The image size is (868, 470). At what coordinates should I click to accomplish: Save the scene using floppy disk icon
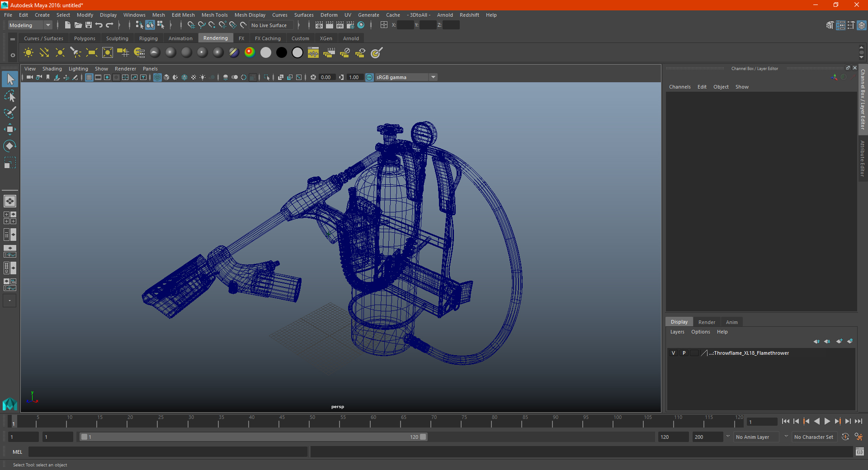point(89,25)
